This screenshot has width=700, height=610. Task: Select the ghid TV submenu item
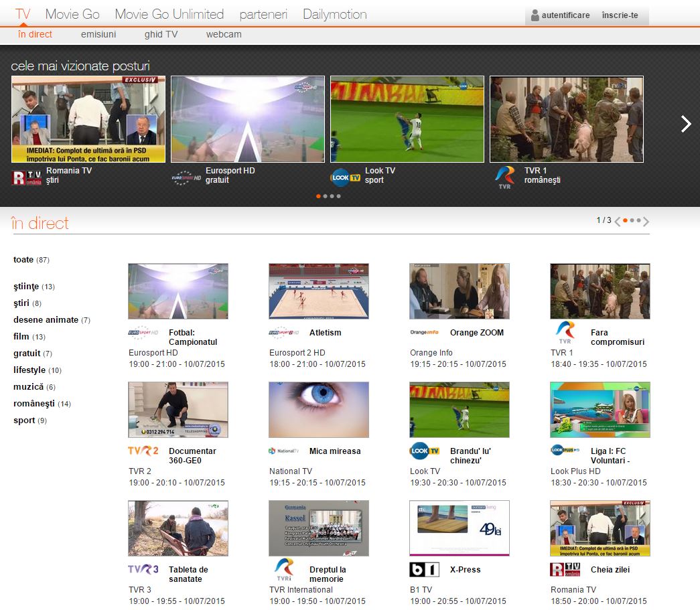pos(161,34)
